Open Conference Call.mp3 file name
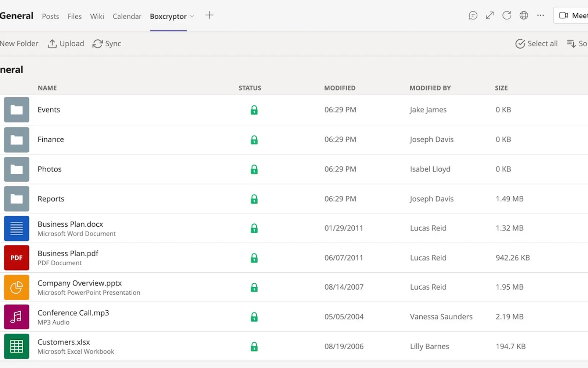 (x=73, y=313)
